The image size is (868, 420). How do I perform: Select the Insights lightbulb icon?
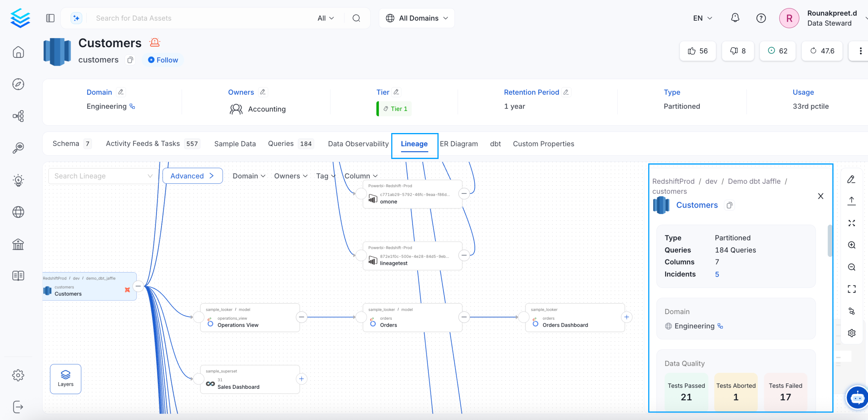tap(19, 180)
